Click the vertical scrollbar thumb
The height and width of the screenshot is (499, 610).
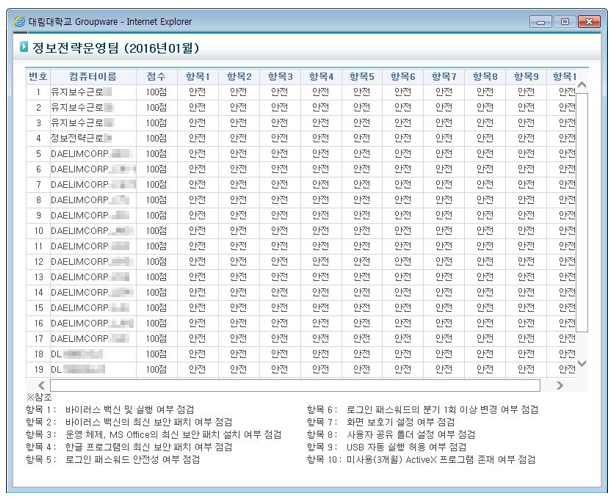click(582, 212)
